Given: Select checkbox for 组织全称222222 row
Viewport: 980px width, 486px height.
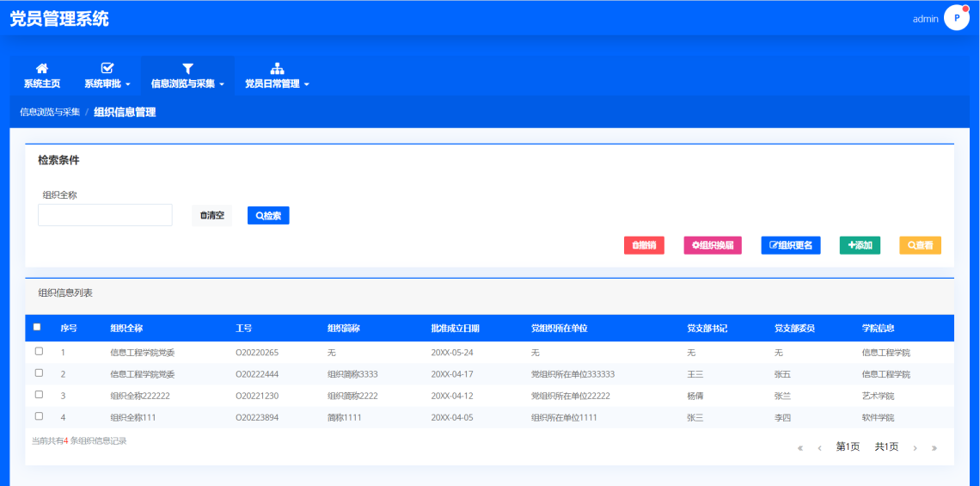Looking at the screenshot, I should tap(39, 395).
